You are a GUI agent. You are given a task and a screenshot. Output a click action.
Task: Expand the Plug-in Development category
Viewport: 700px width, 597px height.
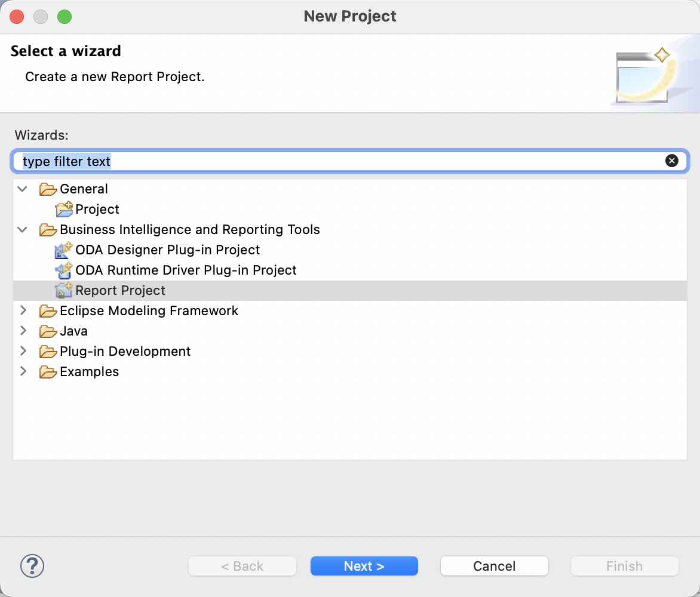point(23,351)
